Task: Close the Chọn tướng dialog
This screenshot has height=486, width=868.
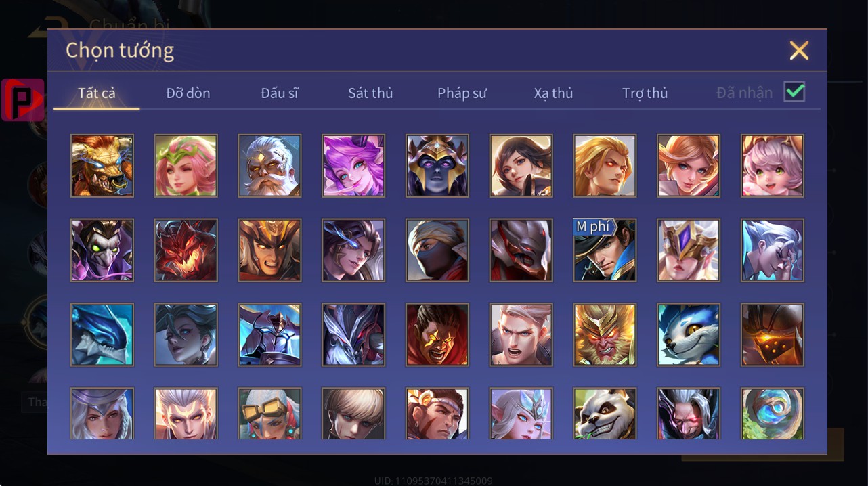Action: coord(799,50)
